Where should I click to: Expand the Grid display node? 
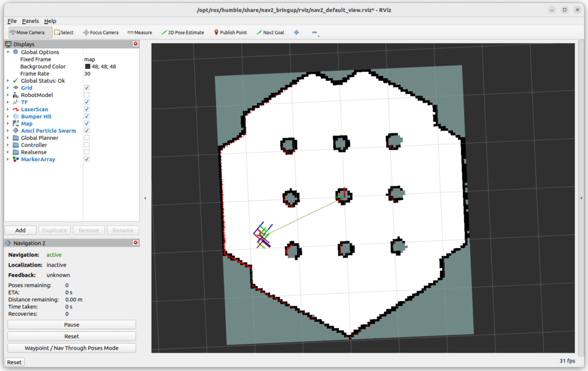point(8,88)
